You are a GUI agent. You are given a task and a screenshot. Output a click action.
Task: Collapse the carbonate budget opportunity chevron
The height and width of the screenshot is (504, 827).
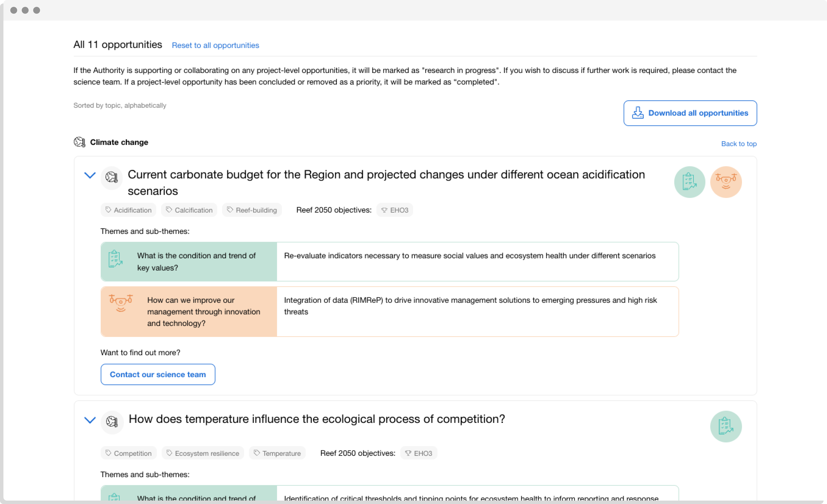tap(90, 175)
